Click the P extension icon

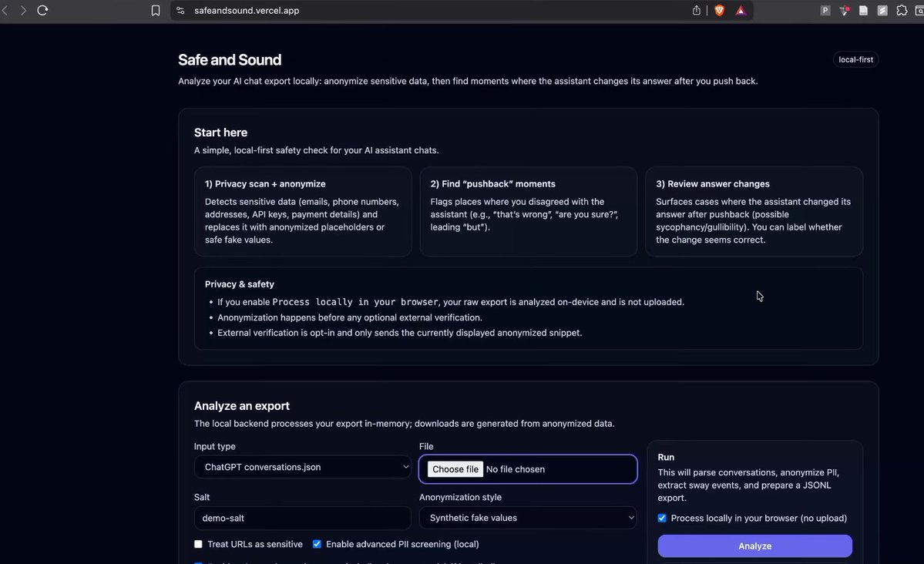pyautogui.click(x=825, y=11)
